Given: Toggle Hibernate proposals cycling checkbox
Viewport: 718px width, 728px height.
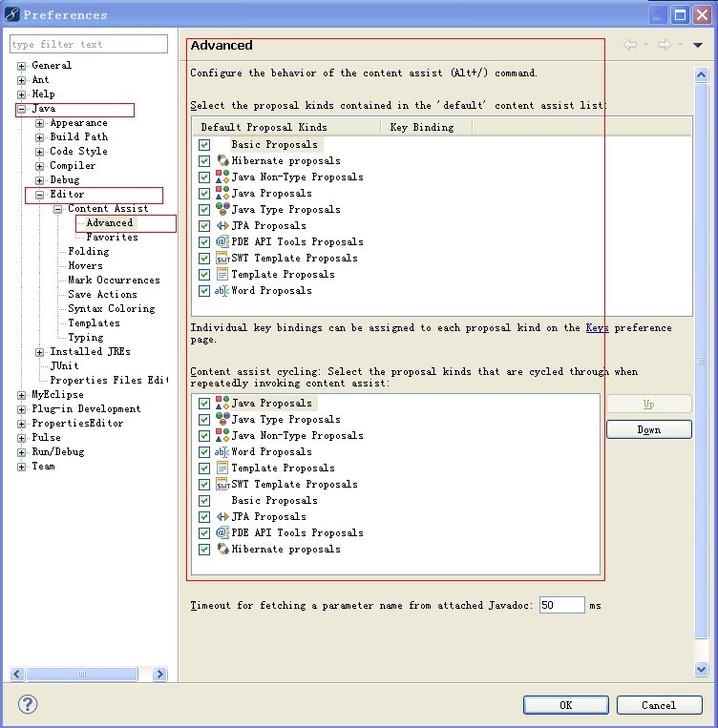Looking at the screenshot, I should (x=204, y=550).
